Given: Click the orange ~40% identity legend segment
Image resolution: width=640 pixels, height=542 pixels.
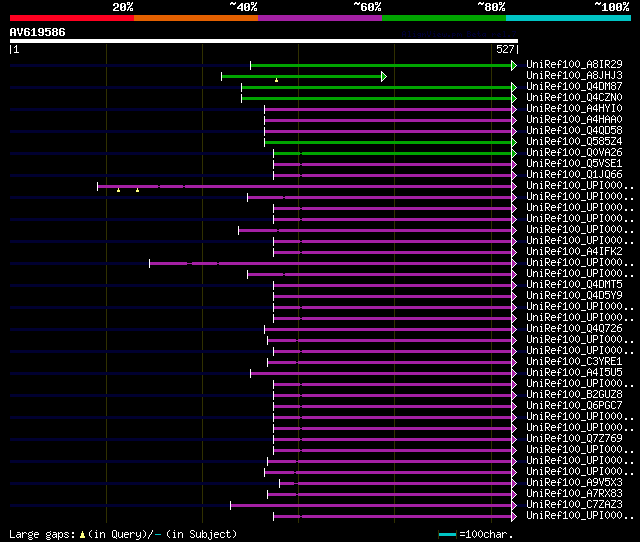Looking at the screenshot, I should [196, 18].
